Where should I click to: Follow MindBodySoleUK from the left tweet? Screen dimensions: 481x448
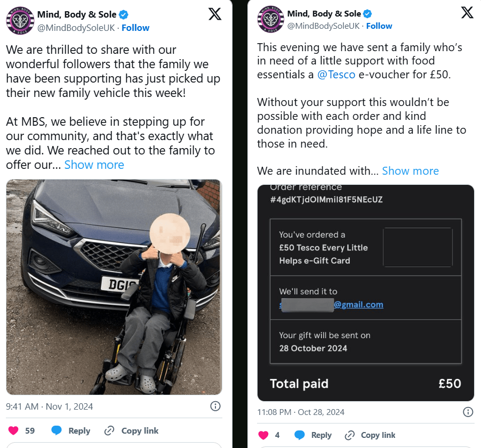click(x=135, y=28)
